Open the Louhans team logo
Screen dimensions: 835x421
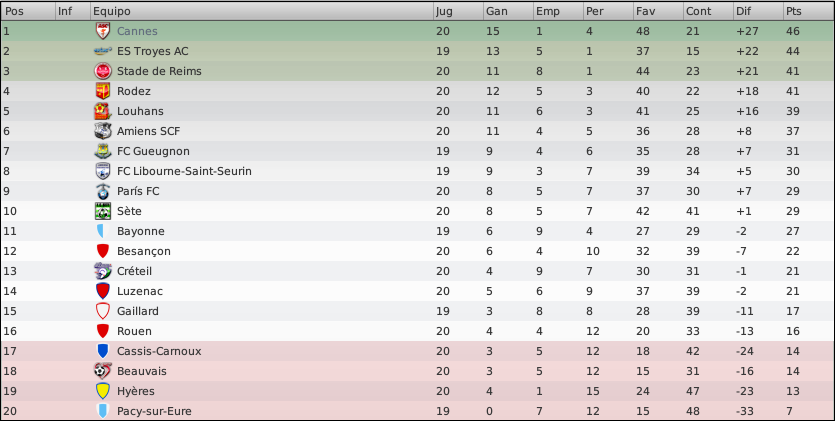pyautogui.click(x=103, y=111)
